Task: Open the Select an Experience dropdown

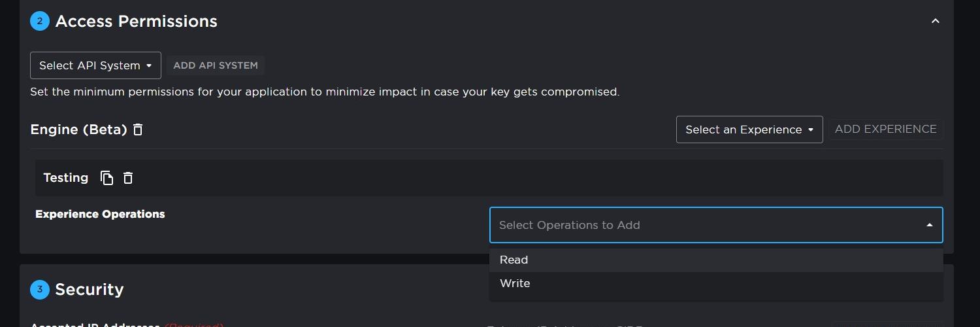Action: click(749, 129)
